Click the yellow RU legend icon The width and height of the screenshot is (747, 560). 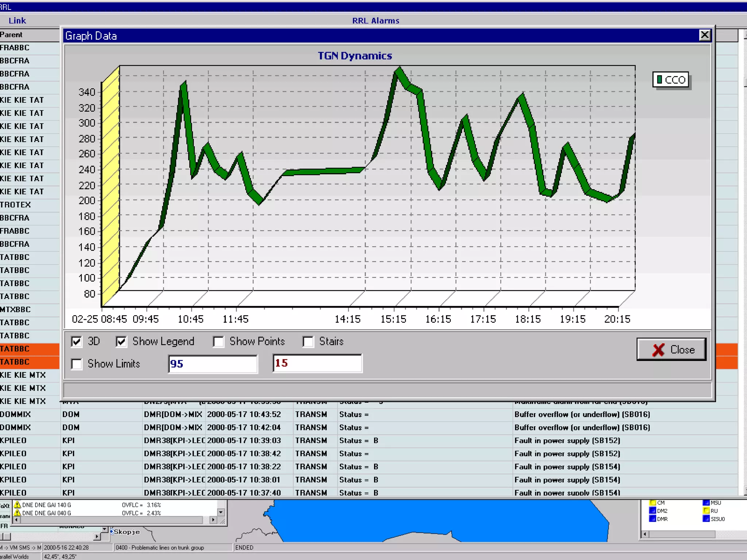[x=706, y=510]
